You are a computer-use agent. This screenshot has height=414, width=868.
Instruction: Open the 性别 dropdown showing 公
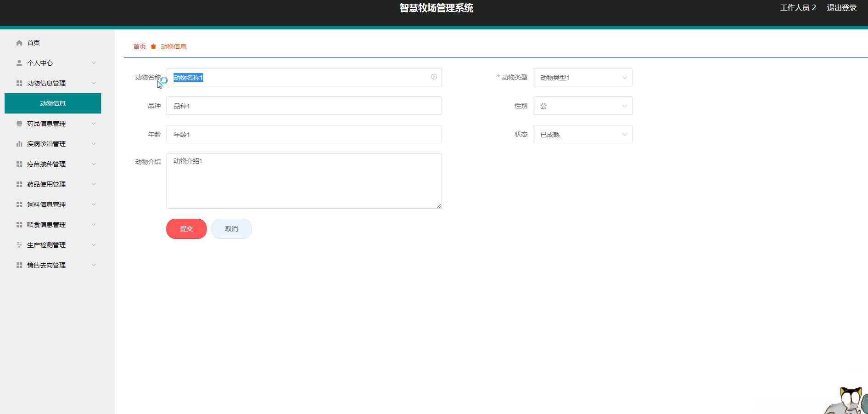[582, 106]
